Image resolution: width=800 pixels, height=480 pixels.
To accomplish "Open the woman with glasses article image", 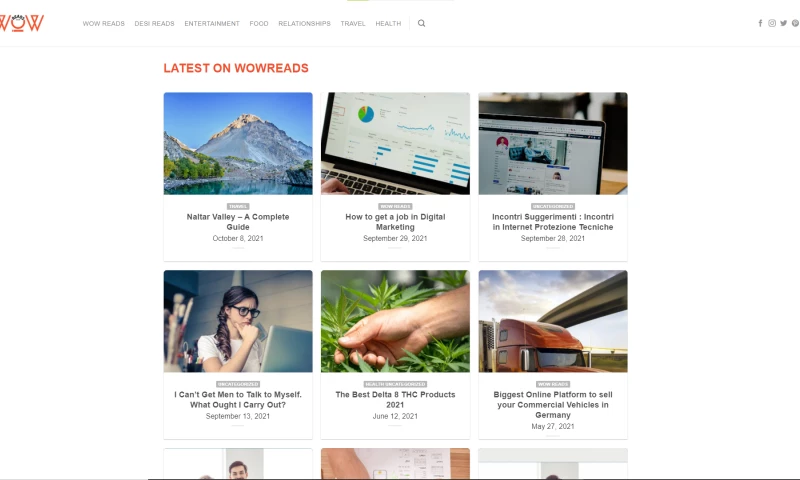I will point(238,321).
